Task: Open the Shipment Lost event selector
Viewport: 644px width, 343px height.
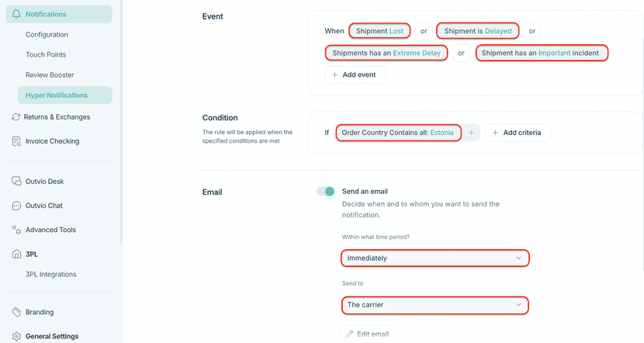Action: click(379, 31)
